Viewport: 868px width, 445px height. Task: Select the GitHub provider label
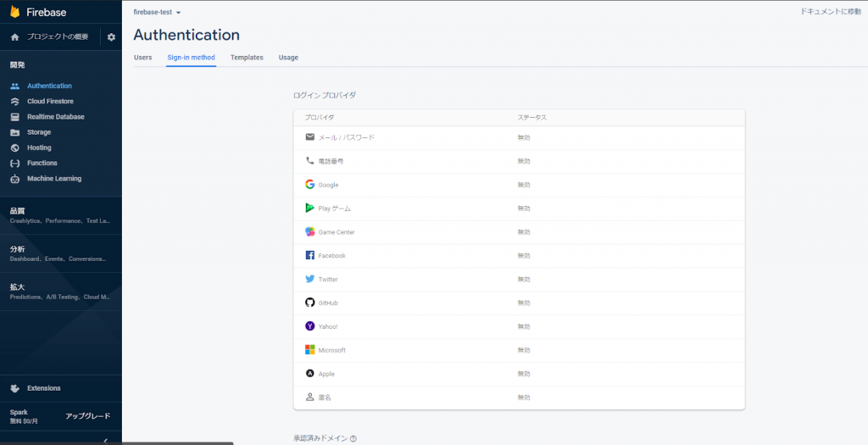(x=328, y=303)
